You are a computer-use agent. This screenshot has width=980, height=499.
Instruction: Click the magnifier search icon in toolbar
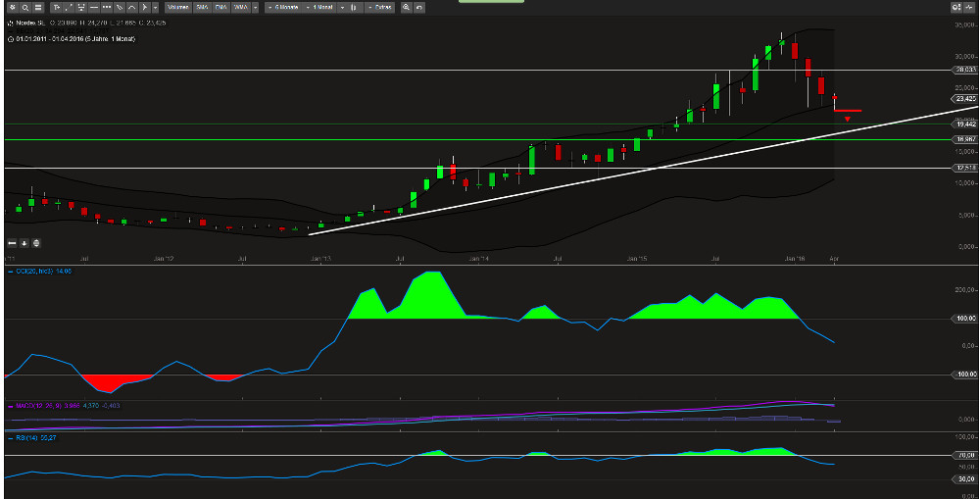click(25, 8)
